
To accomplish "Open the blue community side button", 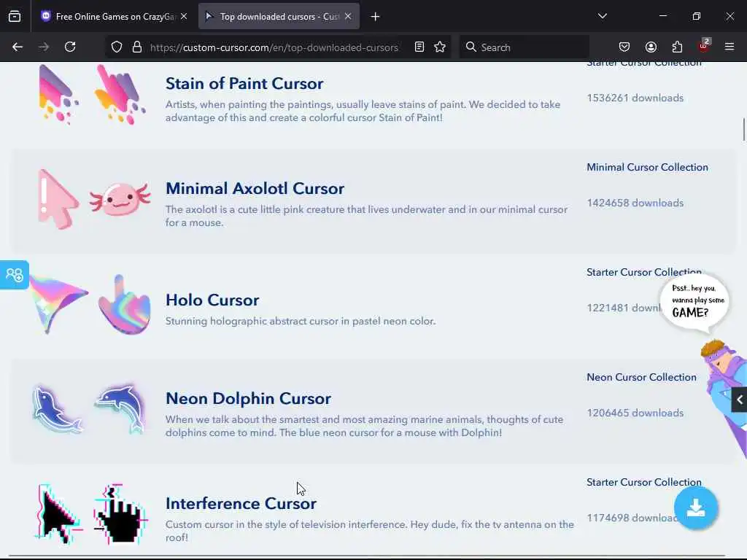I will (x=15, y=275).
